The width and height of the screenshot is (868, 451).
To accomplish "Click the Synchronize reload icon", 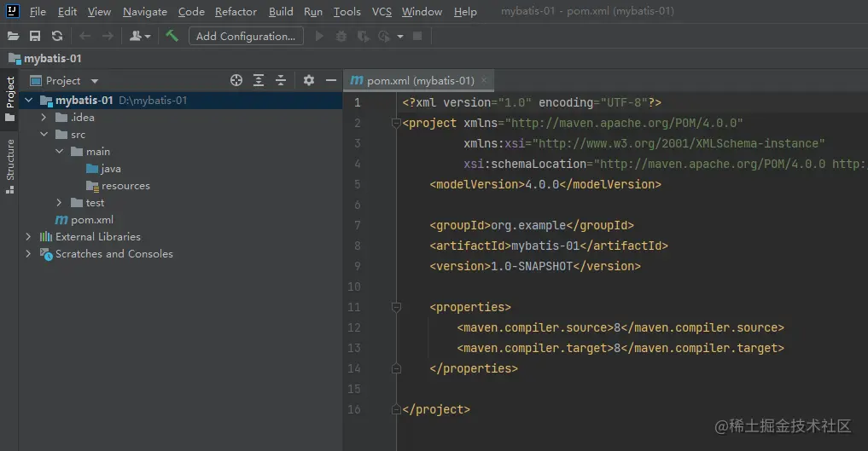I will pos(57,37).
